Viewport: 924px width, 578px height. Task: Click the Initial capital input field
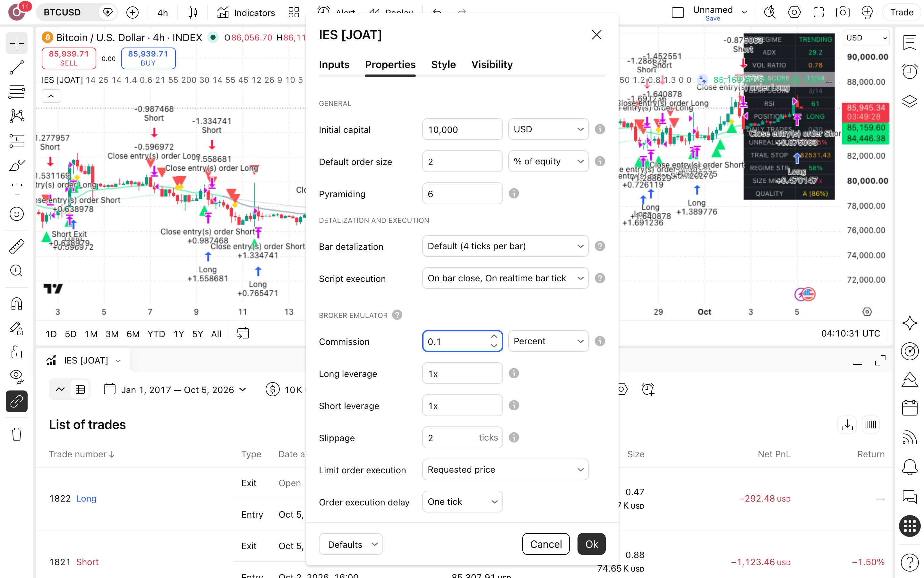coord(462,129)
